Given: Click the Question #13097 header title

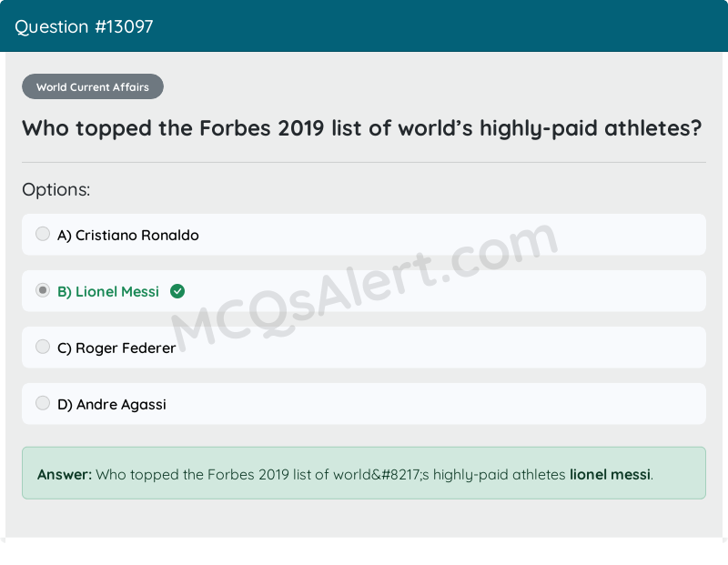Looking at the screenshot, I should click(84, 26).
